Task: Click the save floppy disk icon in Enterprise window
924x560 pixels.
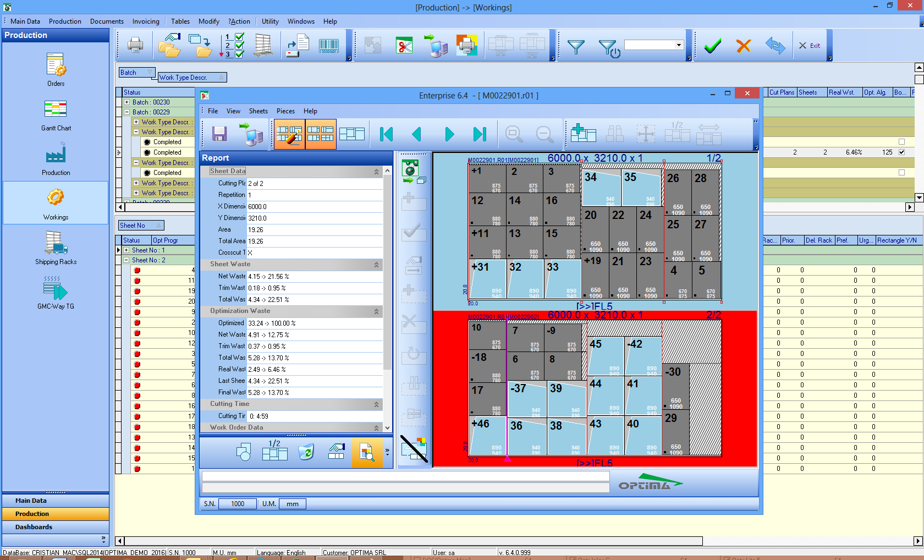Action: click(219, 134)
